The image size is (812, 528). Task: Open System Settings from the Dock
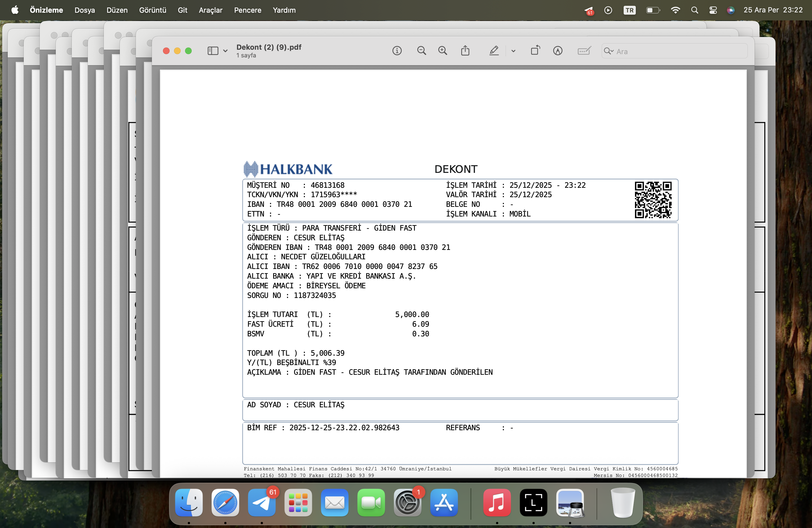pos(408,502)
